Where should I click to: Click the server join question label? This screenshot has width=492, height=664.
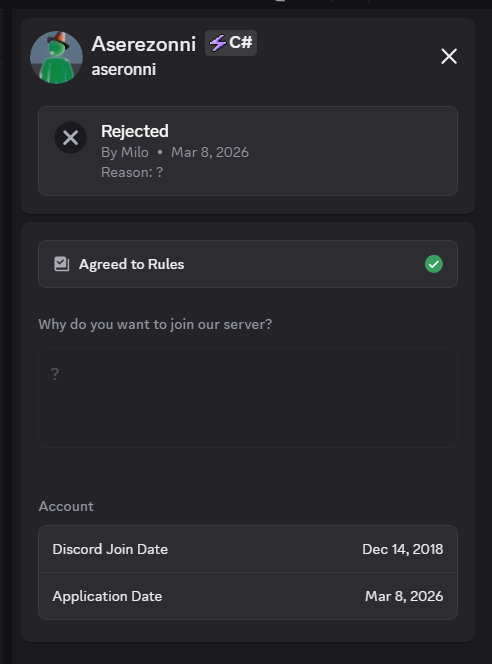(x=155, y=324)
